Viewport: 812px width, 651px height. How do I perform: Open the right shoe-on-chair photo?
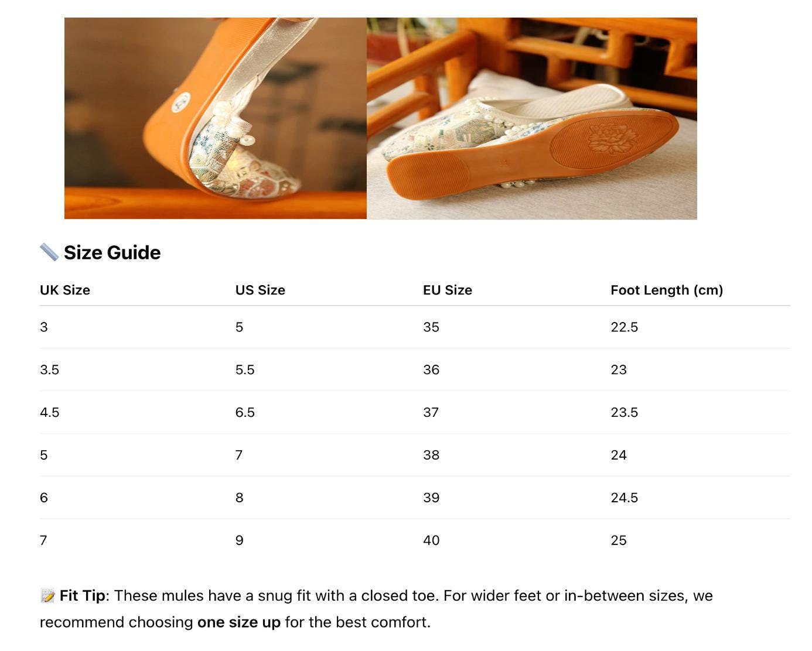[x=531, y=118]
